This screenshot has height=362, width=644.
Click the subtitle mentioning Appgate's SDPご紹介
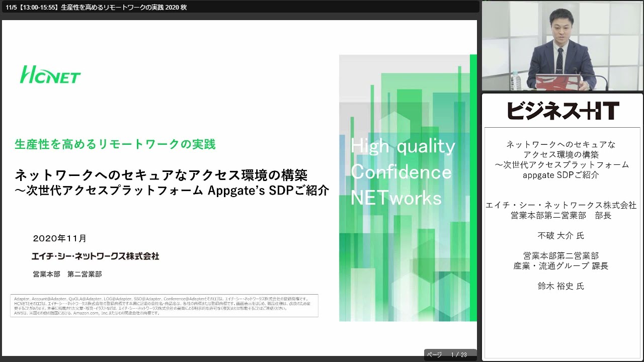pos(172,191)
